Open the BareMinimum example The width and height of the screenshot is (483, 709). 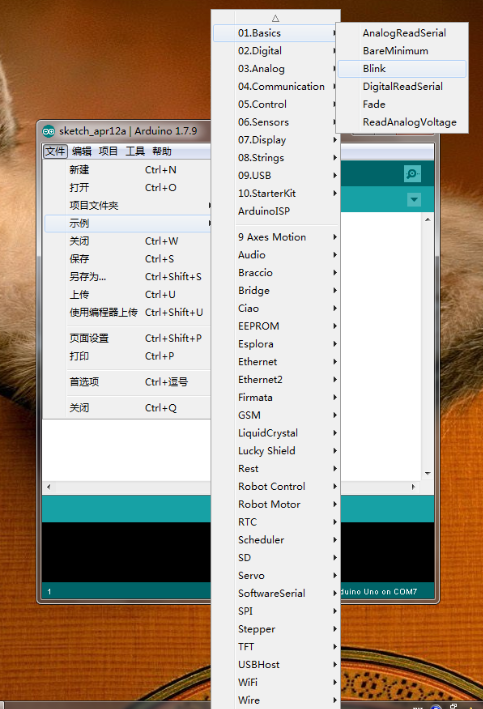(402, 51)
